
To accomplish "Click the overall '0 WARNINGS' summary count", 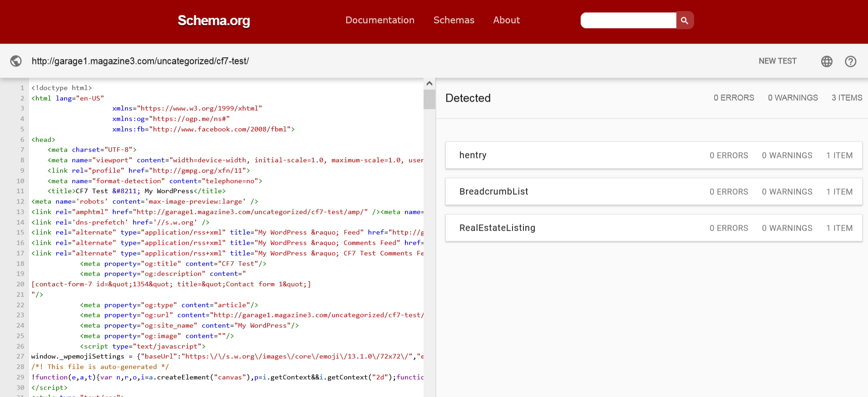I will (793, 98).
